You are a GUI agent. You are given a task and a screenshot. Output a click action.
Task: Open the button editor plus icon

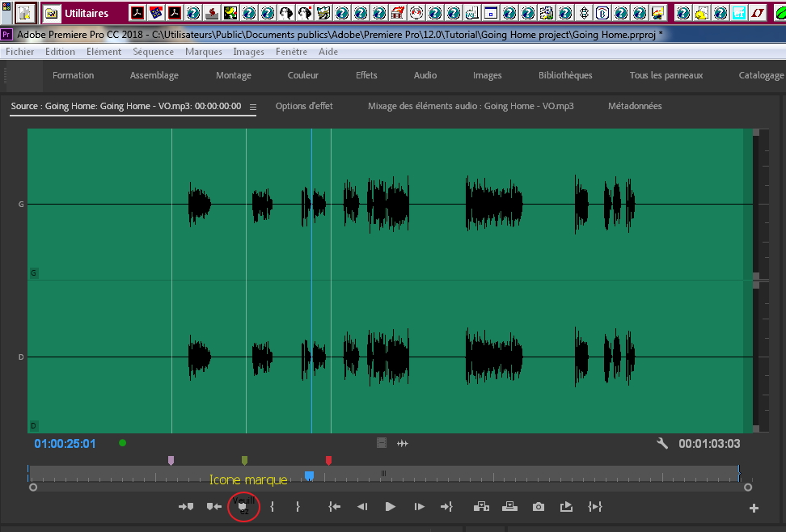click(754, 508)
